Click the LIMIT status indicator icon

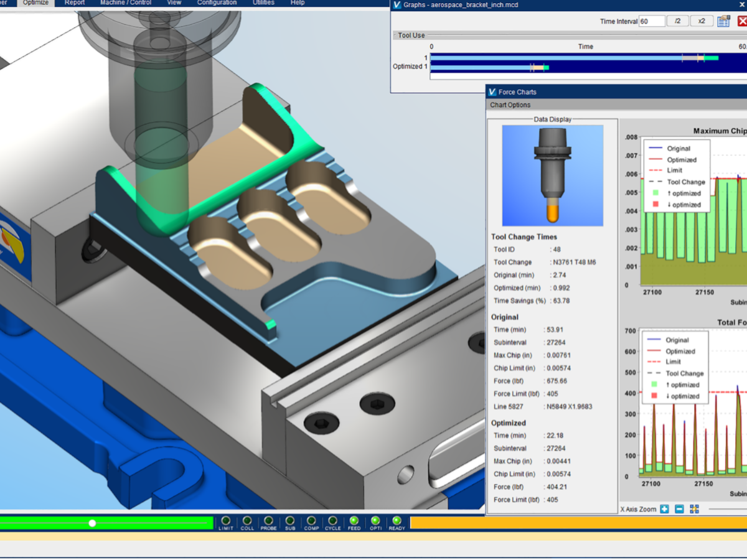coord(226,521)
